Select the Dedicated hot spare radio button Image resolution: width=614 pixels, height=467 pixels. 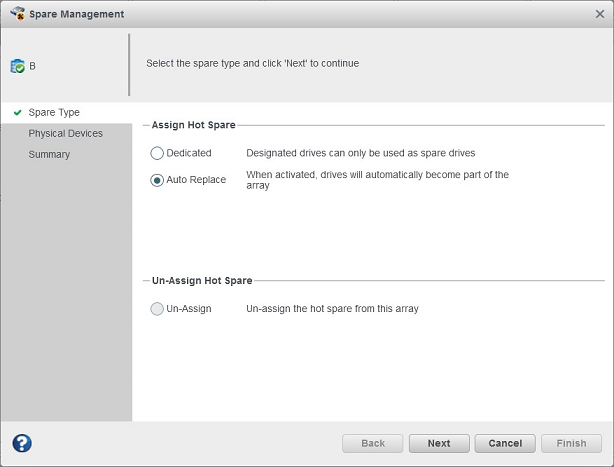[157, 154]
